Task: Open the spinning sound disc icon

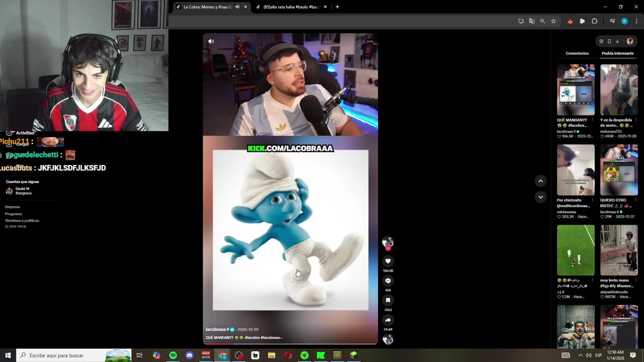Action: tap(388, 339)
